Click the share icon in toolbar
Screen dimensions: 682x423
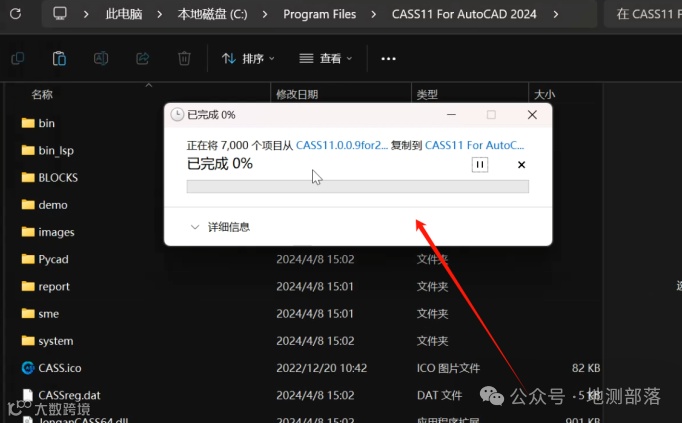tap(143, 58)
